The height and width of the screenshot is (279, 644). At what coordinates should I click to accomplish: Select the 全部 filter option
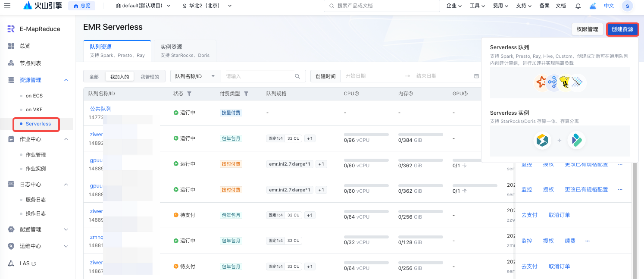94,77
